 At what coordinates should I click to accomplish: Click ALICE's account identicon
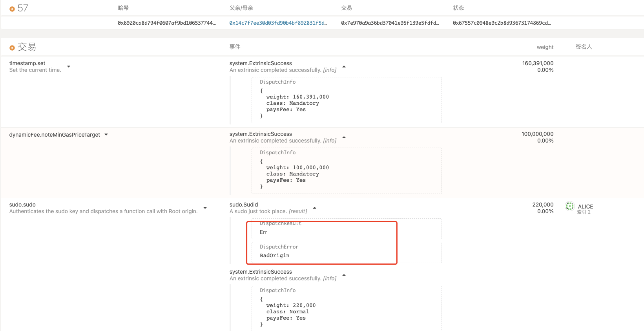(x=570, y=206)
